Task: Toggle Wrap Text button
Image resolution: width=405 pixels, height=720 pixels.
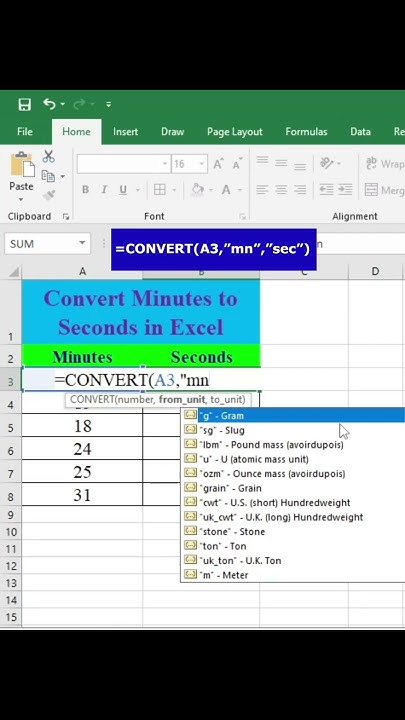Action: coord(385,163)
